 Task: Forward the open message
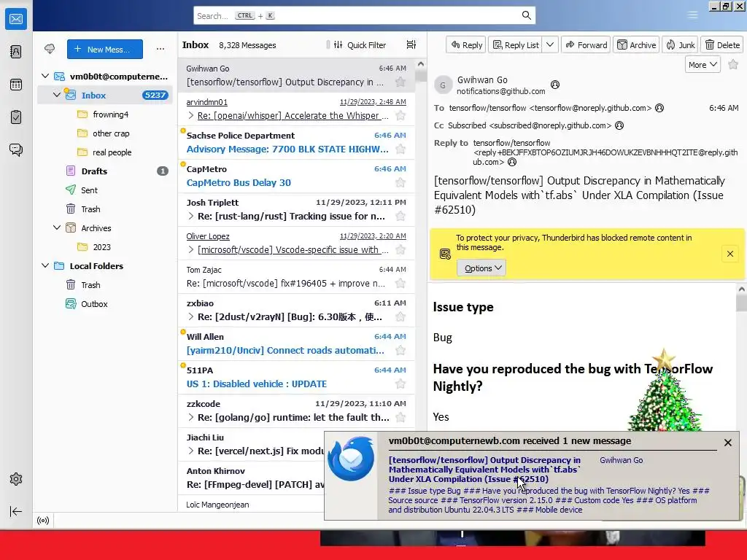point(586,44)
